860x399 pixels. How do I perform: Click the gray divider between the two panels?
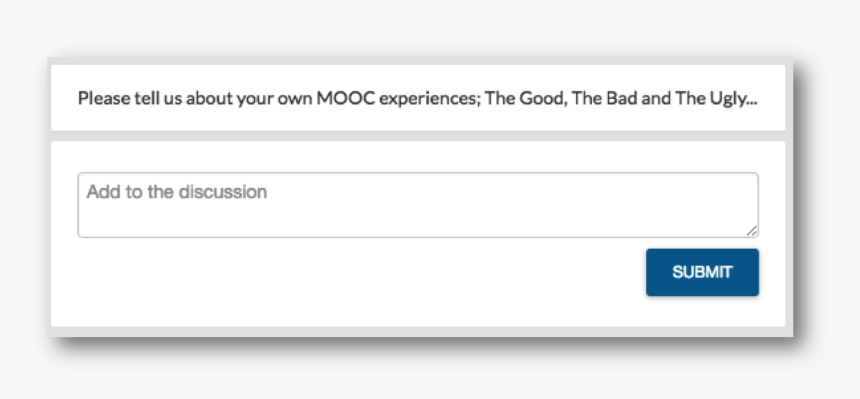pos(418,136)
